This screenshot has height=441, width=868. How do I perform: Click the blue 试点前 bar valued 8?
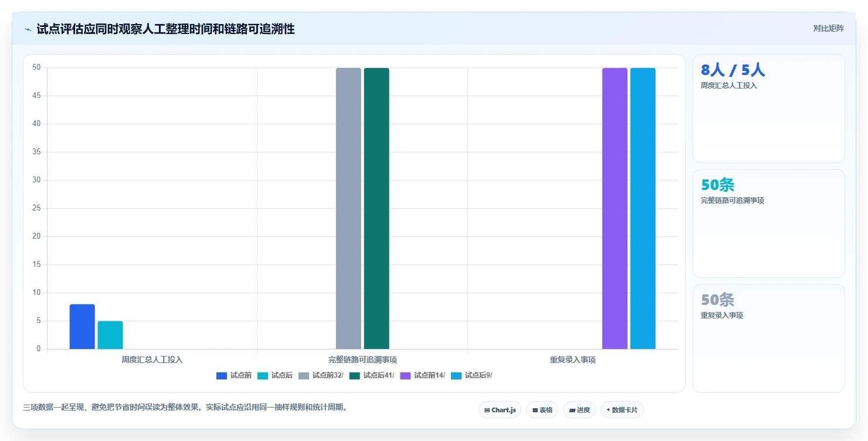pos(82,327)
